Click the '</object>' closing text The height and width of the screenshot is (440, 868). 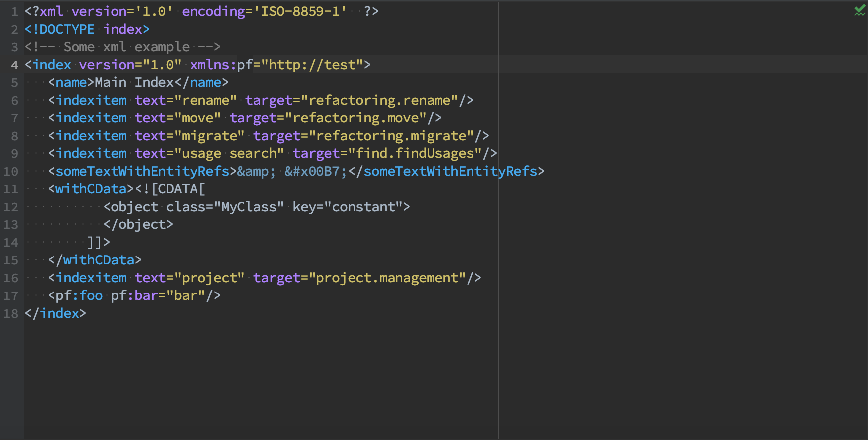click(x=138, y=224)
